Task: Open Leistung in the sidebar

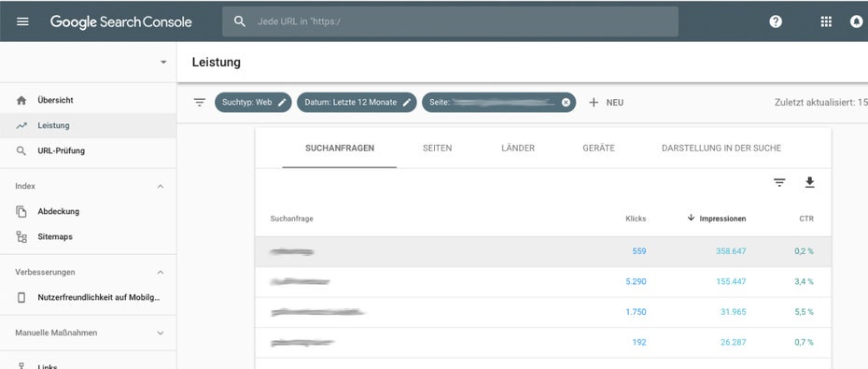Action: tap(88, 126)
